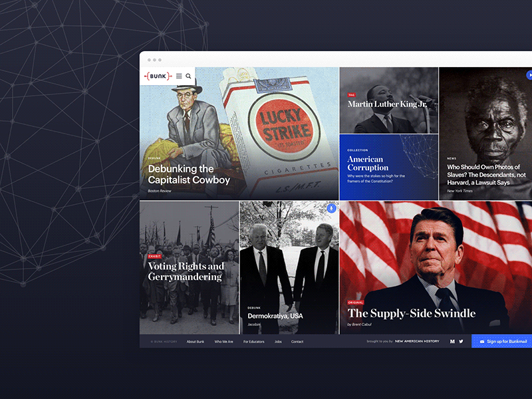532x399 pixels.
Task: Click Sign up for Bunkmail button
Action: pyautogui.click(x=502, y=341)
